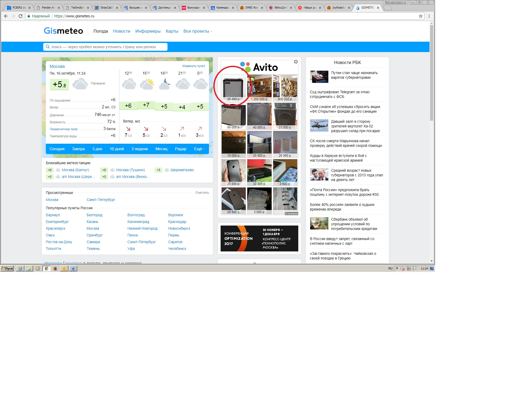
Task: Click the Изменить пункт link
Action: [193, 66]
